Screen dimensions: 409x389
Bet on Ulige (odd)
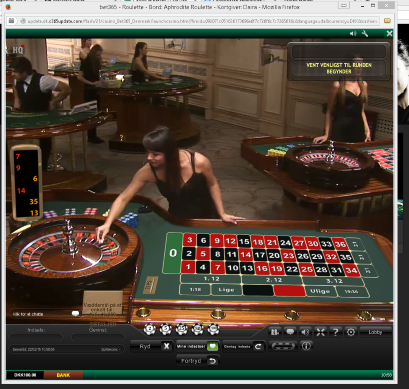(320, 291)
